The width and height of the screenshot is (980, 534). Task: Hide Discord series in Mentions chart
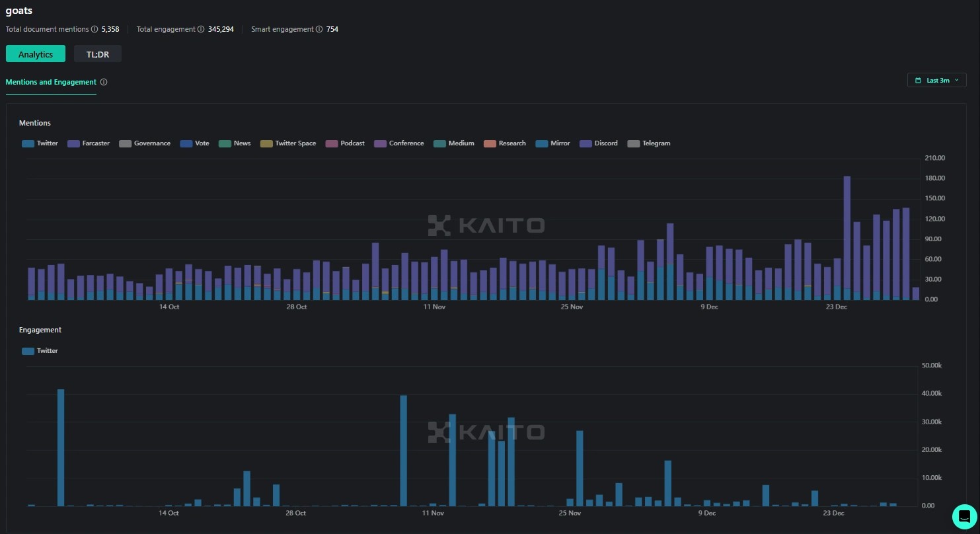tap(599, 143)
